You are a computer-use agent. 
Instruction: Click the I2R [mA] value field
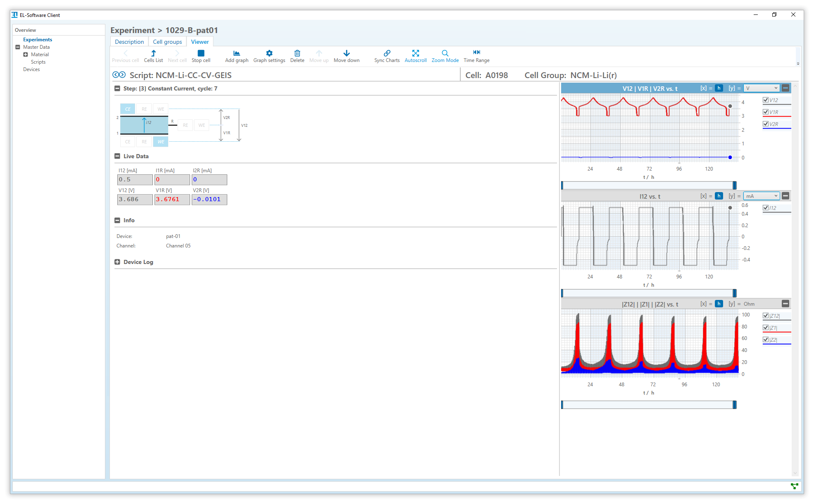(x=209, y=180)
